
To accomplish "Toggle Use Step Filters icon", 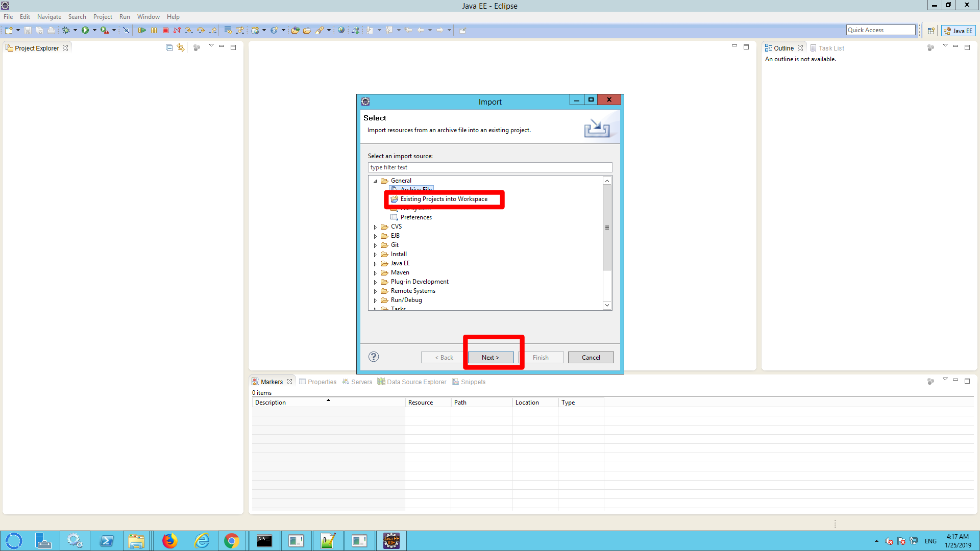I will point(239,31).
